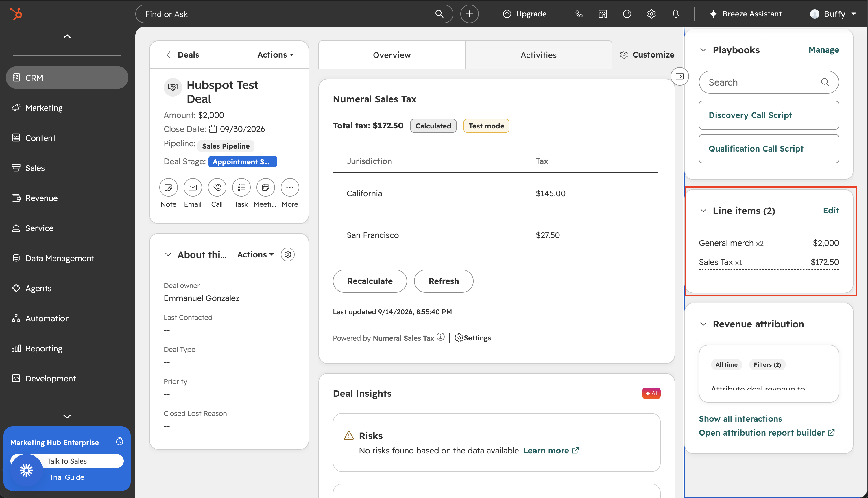Collapse the Playbooks section
The width and height of the screenshot is (868, 498).
[x=703, y=50]
